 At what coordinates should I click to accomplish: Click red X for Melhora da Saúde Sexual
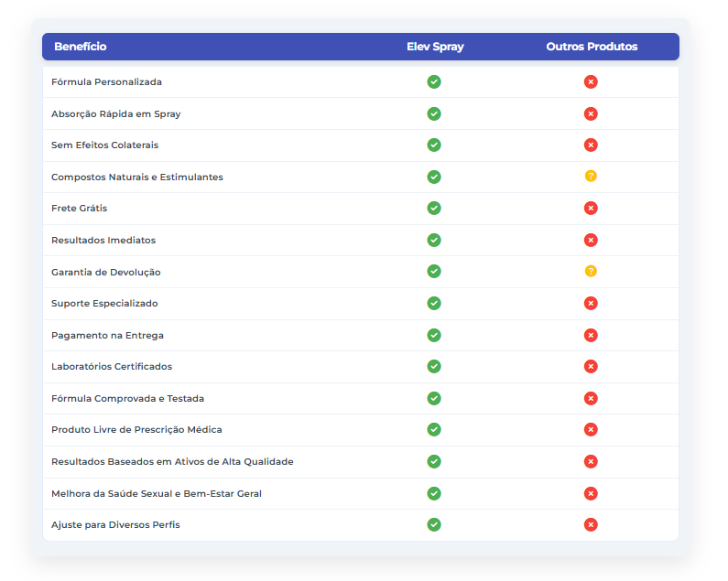point(591,493)
